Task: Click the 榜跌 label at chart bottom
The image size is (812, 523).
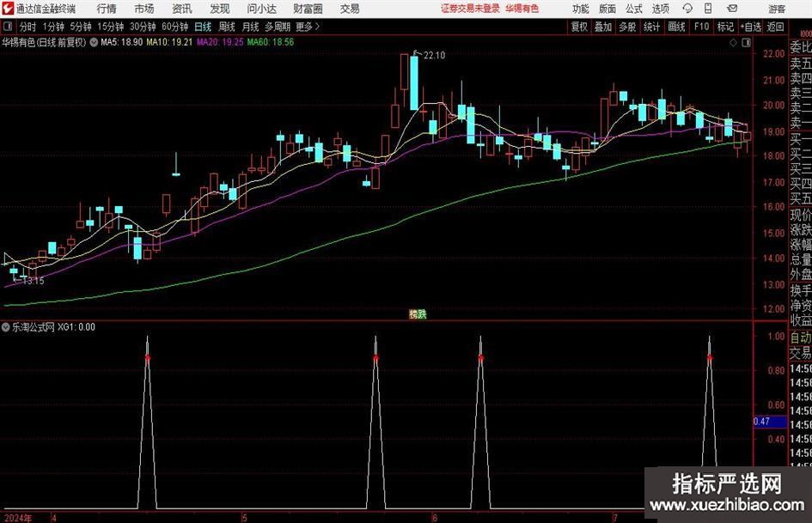Action: pos(418,313)
